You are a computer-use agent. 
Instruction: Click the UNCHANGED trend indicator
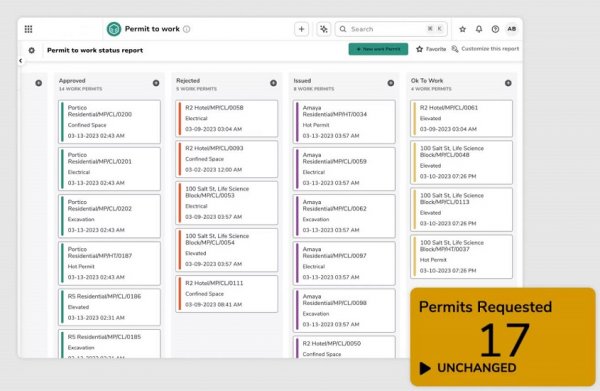tap(468, 368)
